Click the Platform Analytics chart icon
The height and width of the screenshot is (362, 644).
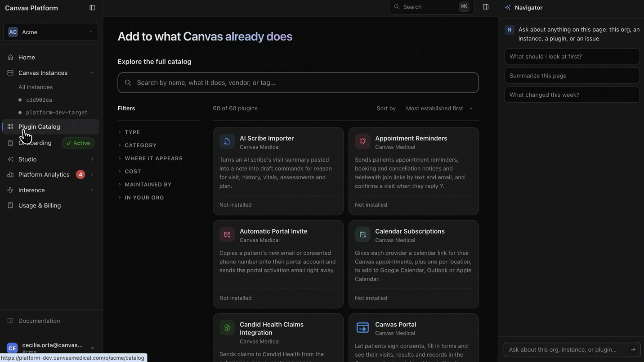click(x=10, y=175)
